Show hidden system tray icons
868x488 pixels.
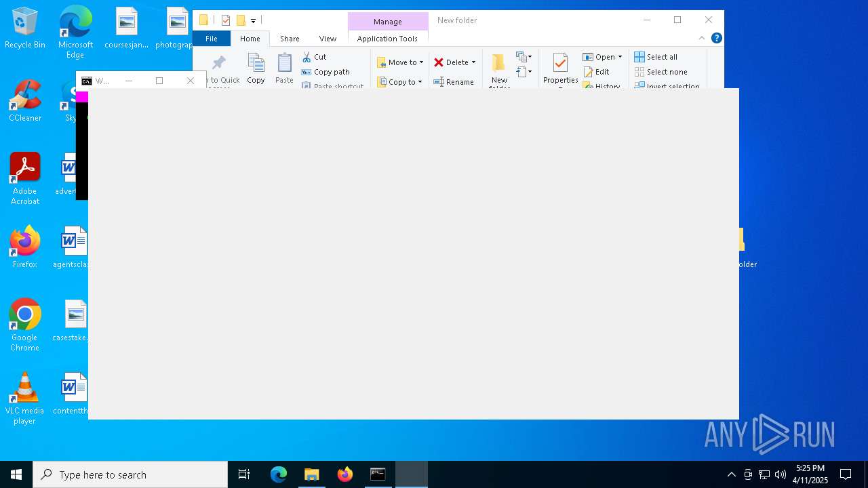pyautogui.click(x=731, y=474)
